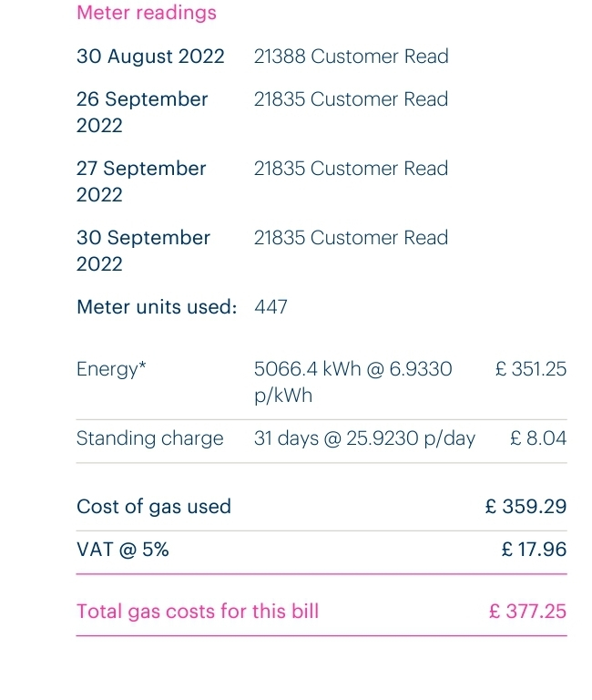Select the 21388 Customer Read entry
Viewport: 592px width, 700px height.
(351, 57)
